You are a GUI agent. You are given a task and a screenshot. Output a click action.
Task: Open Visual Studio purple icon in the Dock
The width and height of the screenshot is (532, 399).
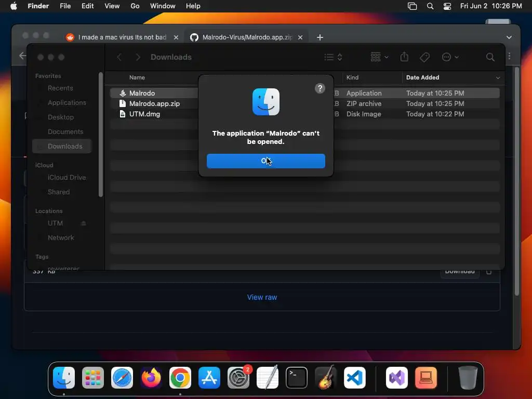coord(397,378)
